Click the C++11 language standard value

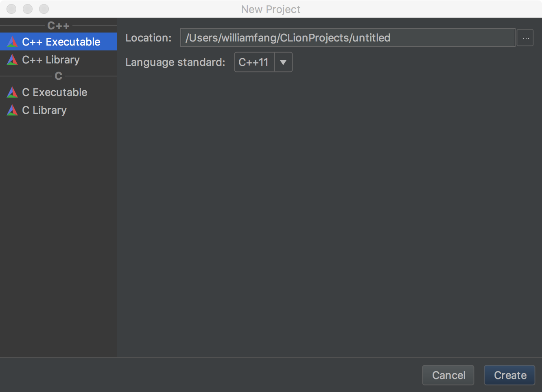[x=254, y=62]
